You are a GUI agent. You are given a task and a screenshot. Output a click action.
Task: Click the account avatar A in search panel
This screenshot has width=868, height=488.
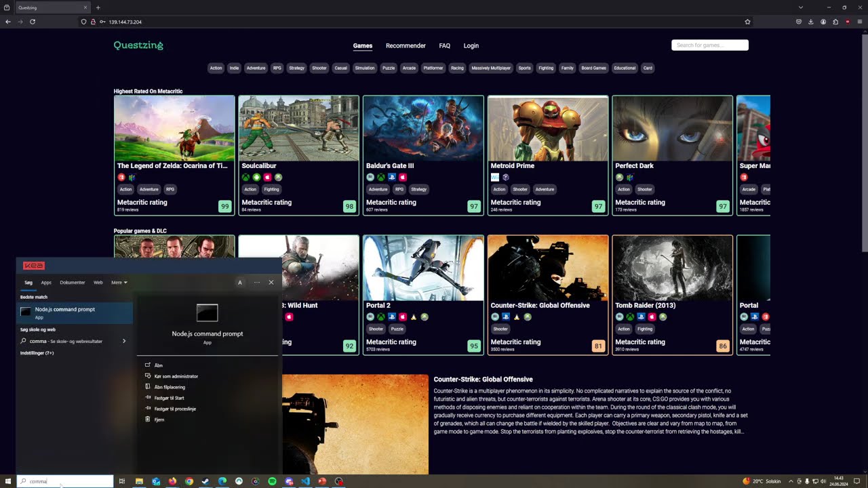tap(239, 282)
